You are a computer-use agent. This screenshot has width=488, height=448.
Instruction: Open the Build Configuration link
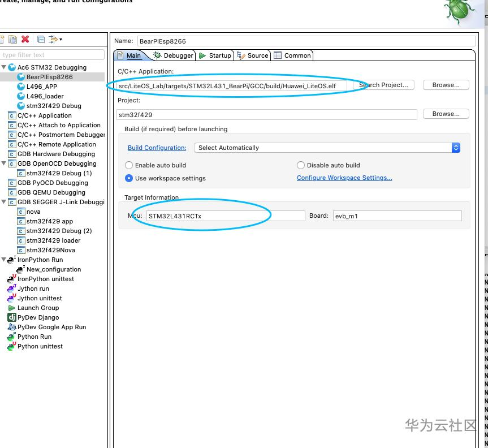point(157,148)
